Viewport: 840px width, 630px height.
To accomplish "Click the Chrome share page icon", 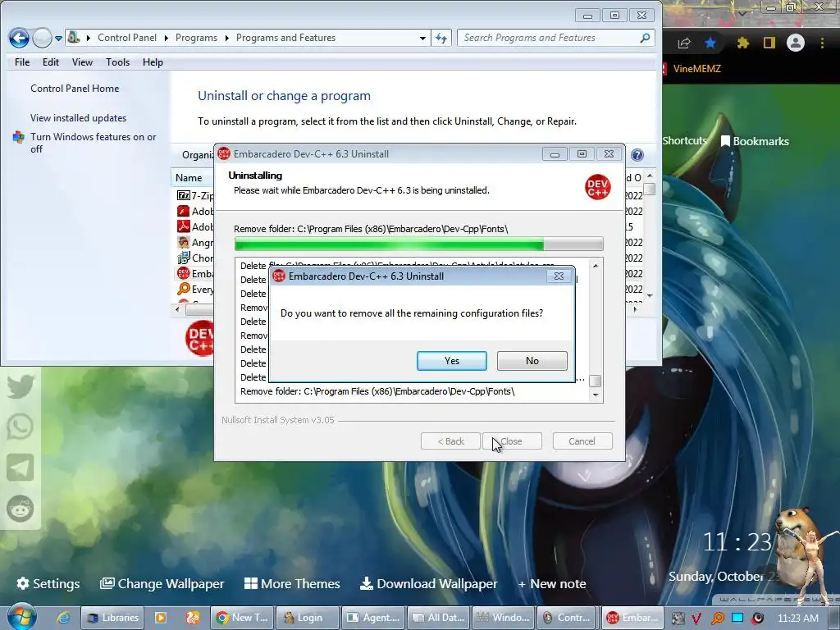I will point(684,43).
